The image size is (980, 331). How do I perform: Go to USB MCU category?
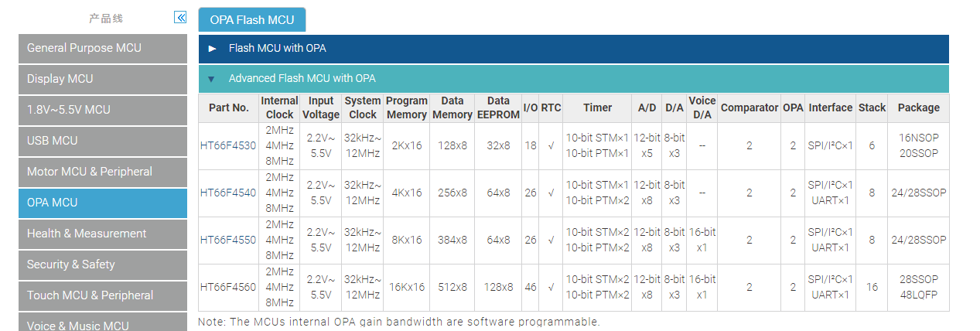pos(103,141)
